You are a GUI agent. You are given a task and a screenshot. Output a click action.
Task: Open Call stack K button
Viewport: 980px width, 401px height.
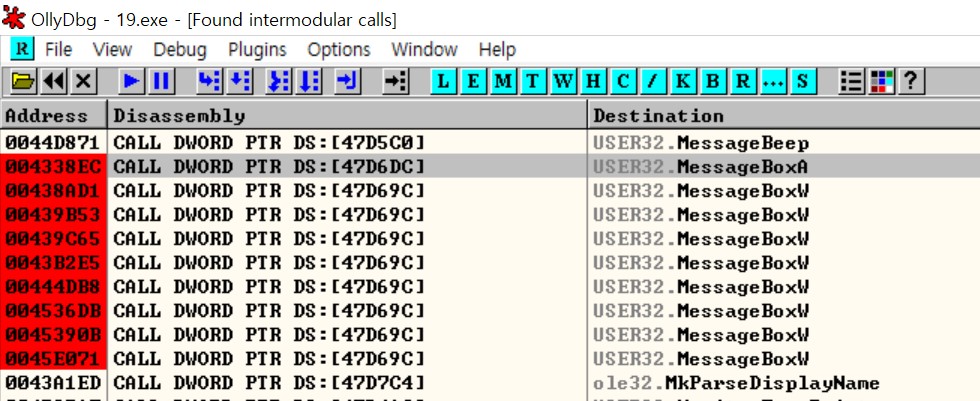[683, 82]
